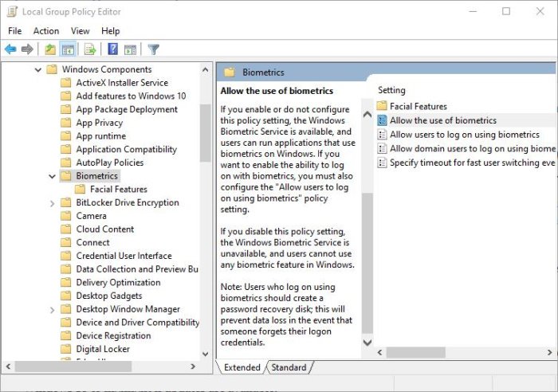Expand Desktop Window Manager node
558x392 pixels.
[52, 309]
